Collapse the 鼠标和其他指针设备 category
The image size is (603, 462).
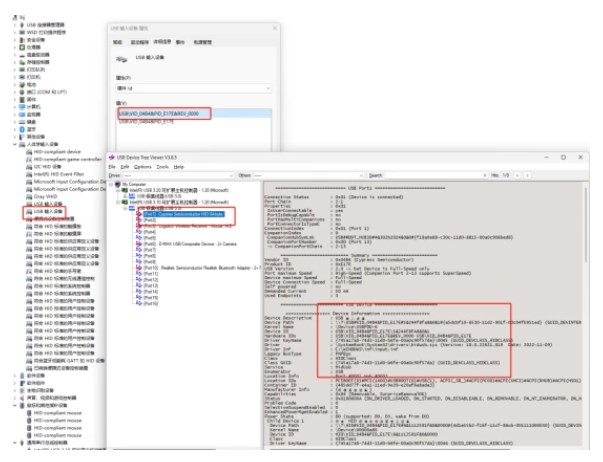[x=15, y=405]
